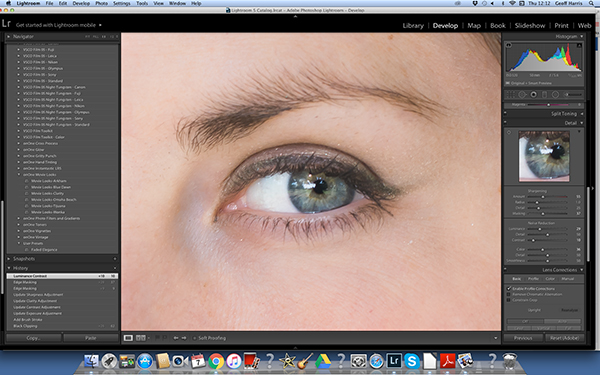Screen dimensions: 600x375
Task: Click the Copy... button
Action: tap(33, 338)
